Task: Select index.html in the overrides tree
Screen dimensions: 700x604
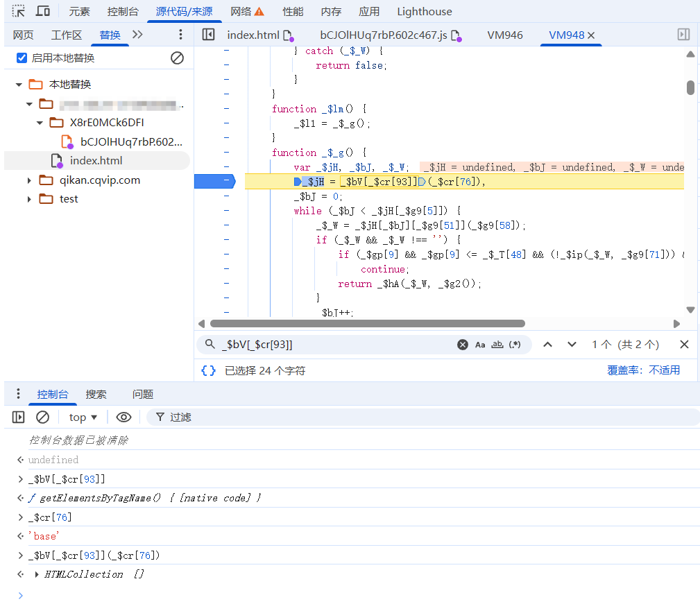Action: (x=96, y=161)
